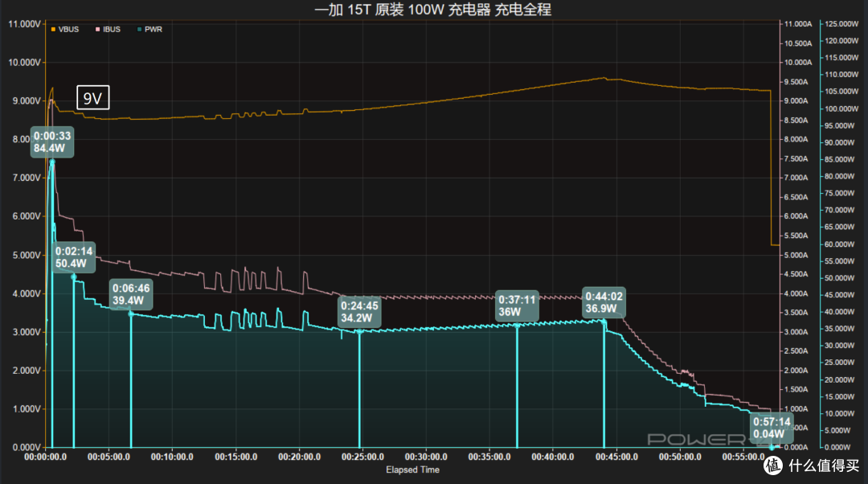Viewport: 868px width, 484px height.
Task: Click the 00:45:00.0 time axis tick
Action: [x=616, y=457]
